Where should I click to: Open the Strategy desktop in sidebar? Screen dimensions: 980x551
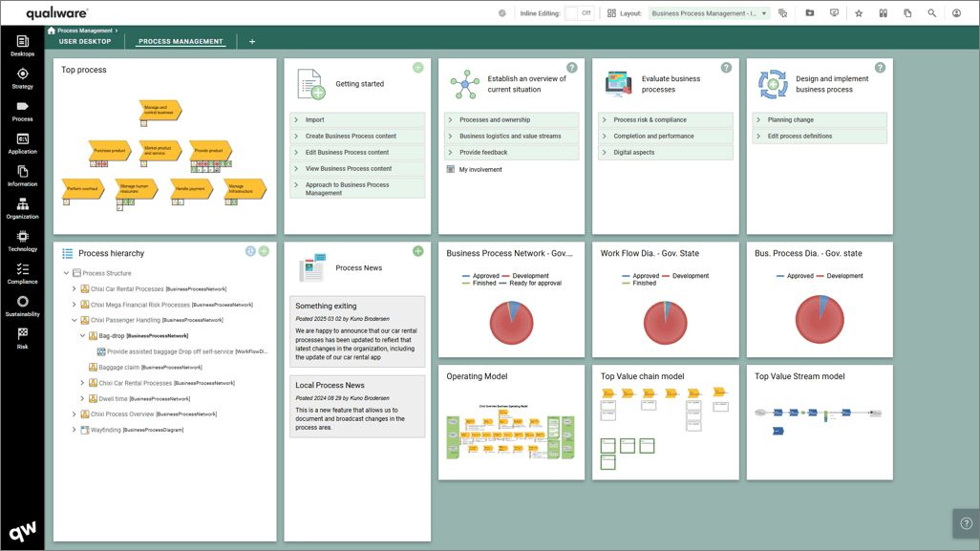pos(22,78)
